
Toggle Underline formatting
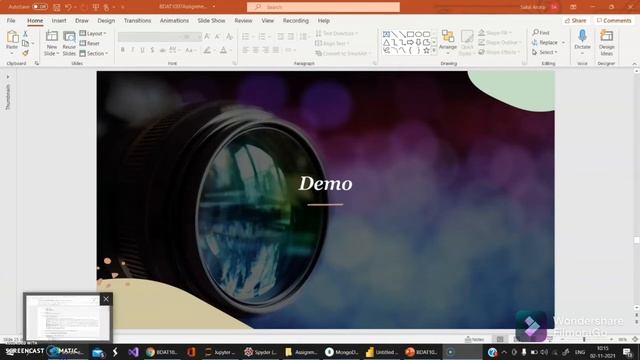coord(142,50)
